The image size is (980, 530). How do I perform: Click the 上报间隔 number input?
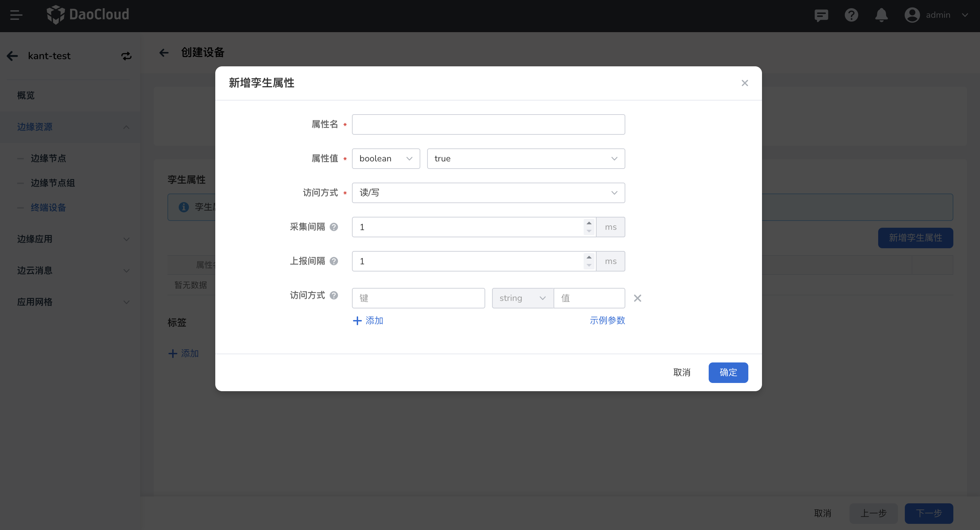(x=467, y=261)
